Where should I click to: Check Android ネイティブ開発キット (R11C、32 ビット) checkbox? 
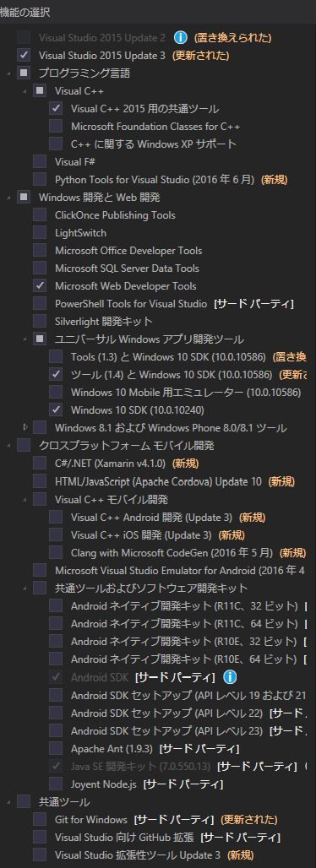point(56,605)
